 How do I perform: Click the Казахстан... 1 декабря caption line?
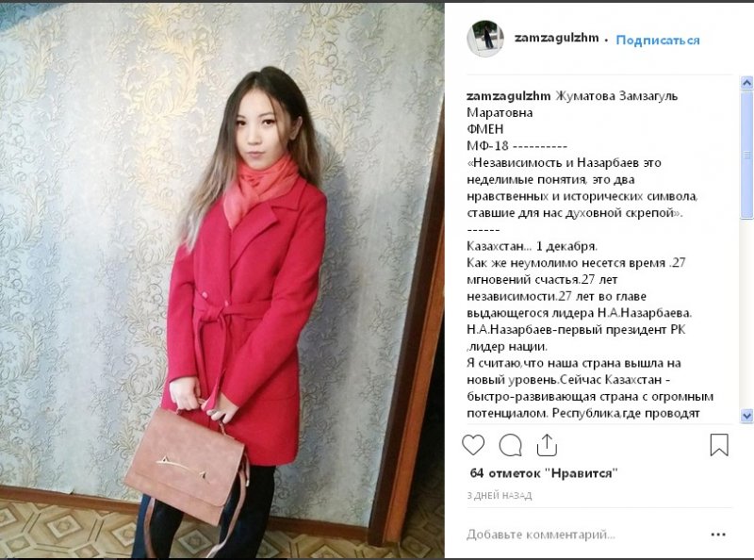(532, 246)
